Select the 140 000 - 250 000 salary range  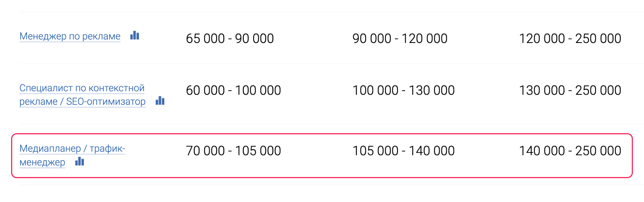(x=570, y=151)
